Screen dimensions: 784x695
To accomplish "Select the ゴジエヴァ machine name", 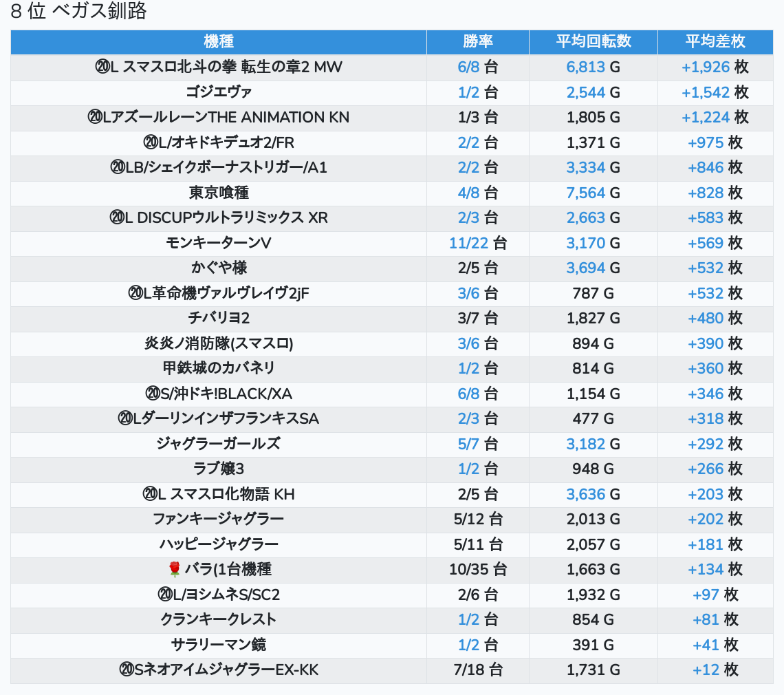I will point(219,92).
